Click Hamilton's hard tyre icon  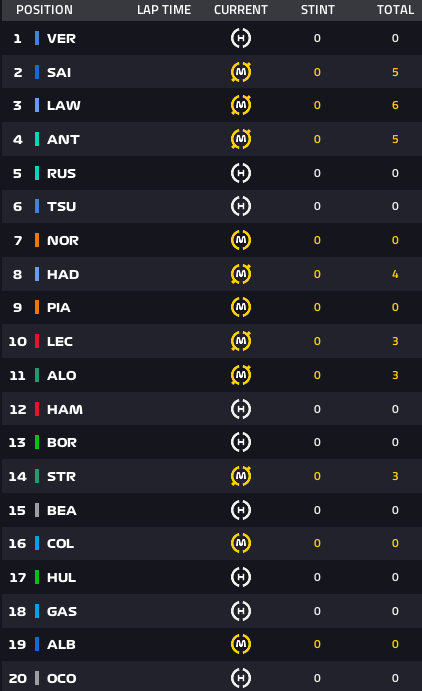point(241,409)
